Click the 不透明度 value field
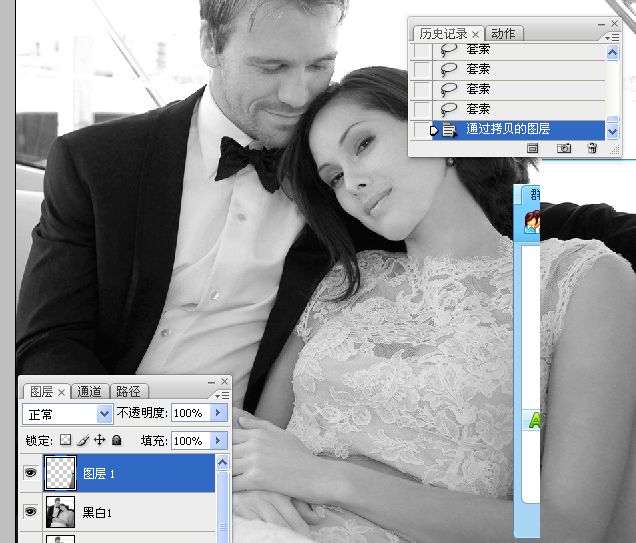Screen dimensions: 636x543 tap(191, 413)
